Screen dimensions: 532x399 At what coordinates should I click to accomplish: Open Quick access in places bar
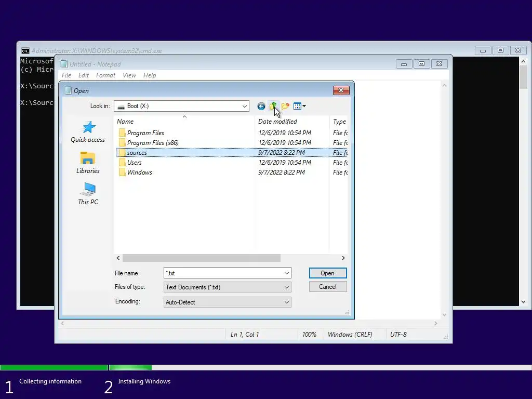pos(88,132)
